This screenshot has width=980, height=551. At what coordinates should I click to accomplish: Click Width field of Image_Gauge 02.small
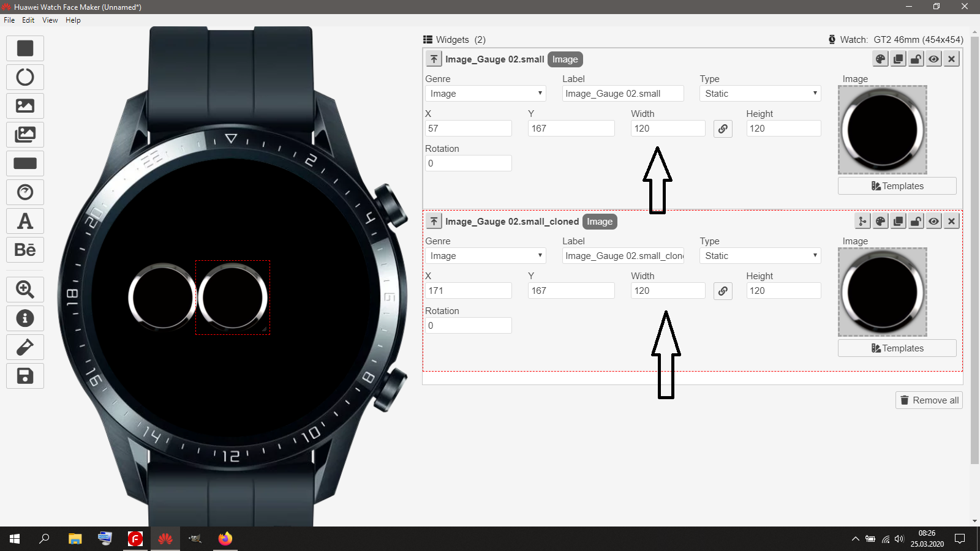668,129
